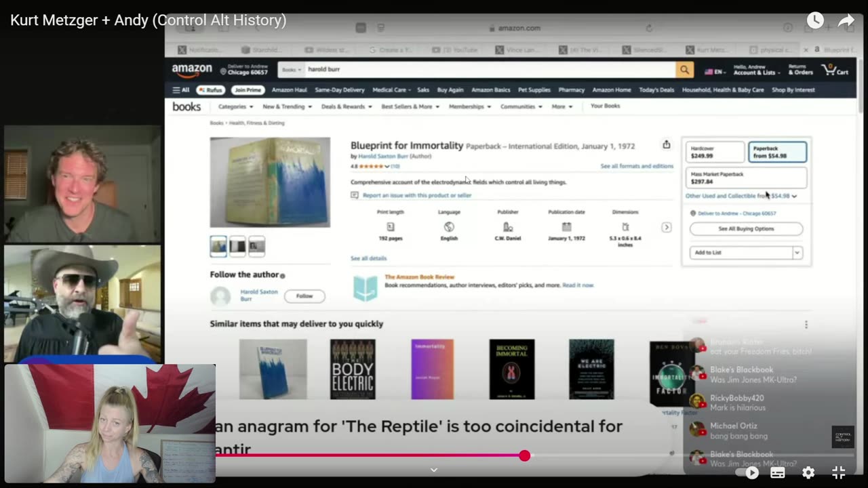Click Deliver to Andrew Chicago 60657 in the header
Image resolution: width=868 pixels, height=488 pixels.
[244, 70]
